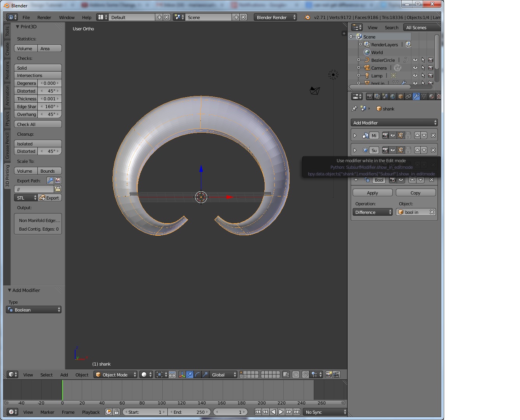
Task: Play the animation in reverse
Action: point(273,412)
